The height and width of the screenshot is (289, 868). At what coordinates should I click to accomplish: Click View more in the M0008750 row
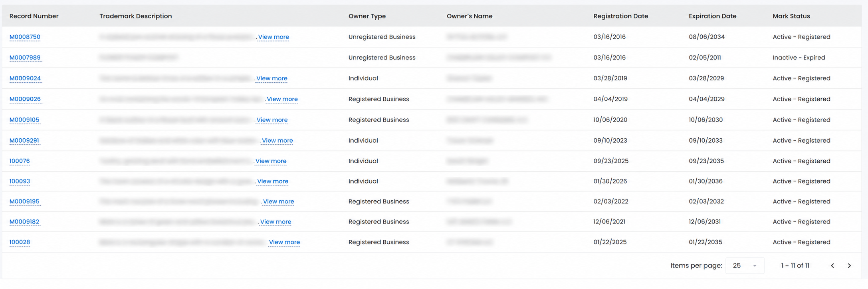(273, 37)
